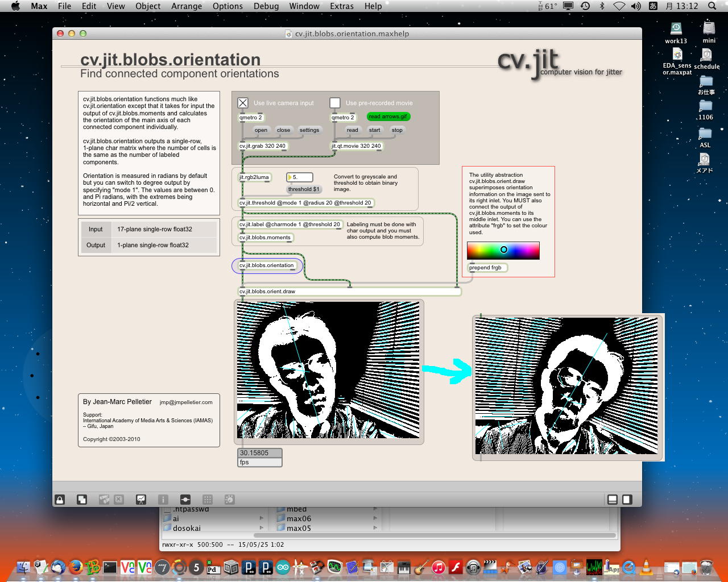Expand the ai folder arrow

[x=262, y=518]
